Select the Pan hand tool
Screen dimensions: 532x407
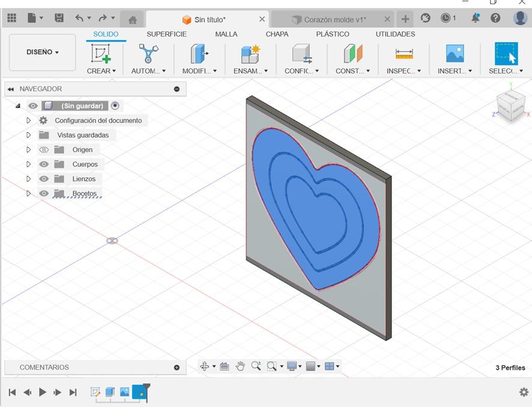tap(240, 366)
